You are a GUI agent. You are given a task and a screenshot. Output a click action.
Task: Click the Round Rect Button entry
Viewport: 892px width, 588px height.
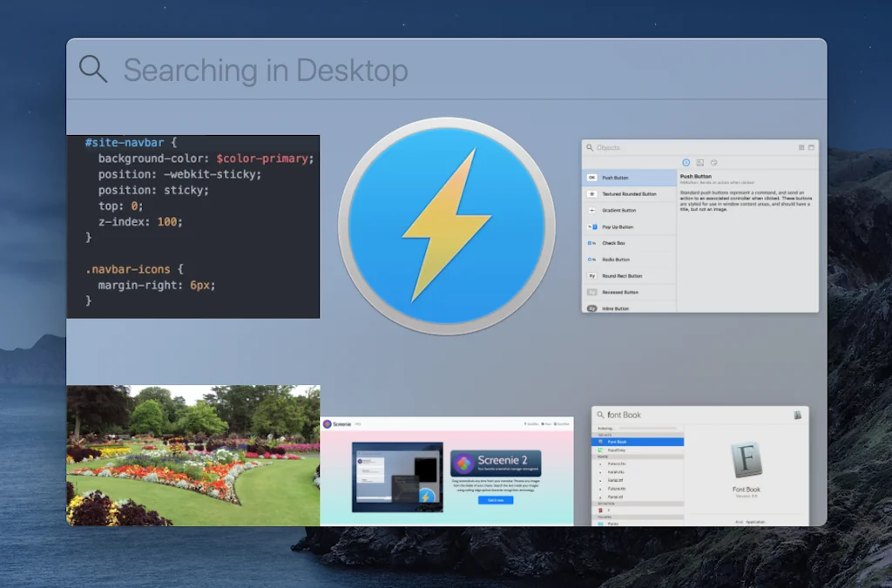pyautogui.click(x=621, y=276)
